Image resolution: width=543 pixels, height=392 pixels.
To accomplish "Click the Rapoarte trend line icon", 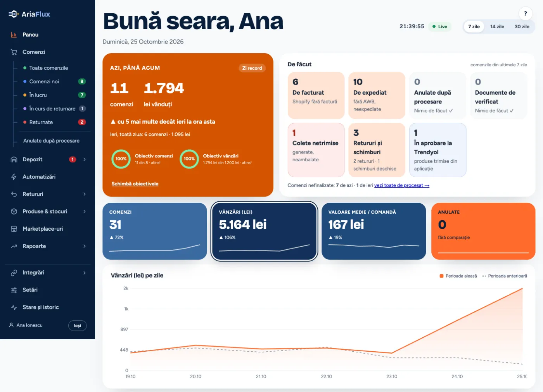I will pos(14,246).
